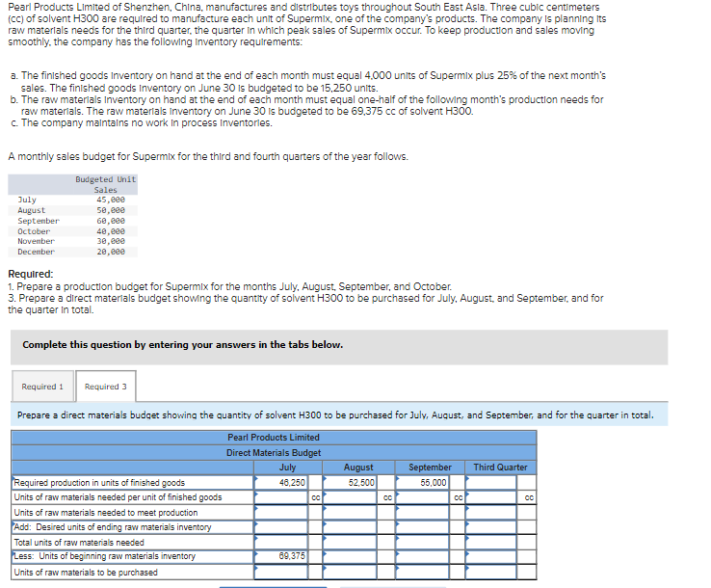Click August required production cell 52,500
The width and height of the screenshot is (711, 588).
pyautogui.click(x=350, y=482)
